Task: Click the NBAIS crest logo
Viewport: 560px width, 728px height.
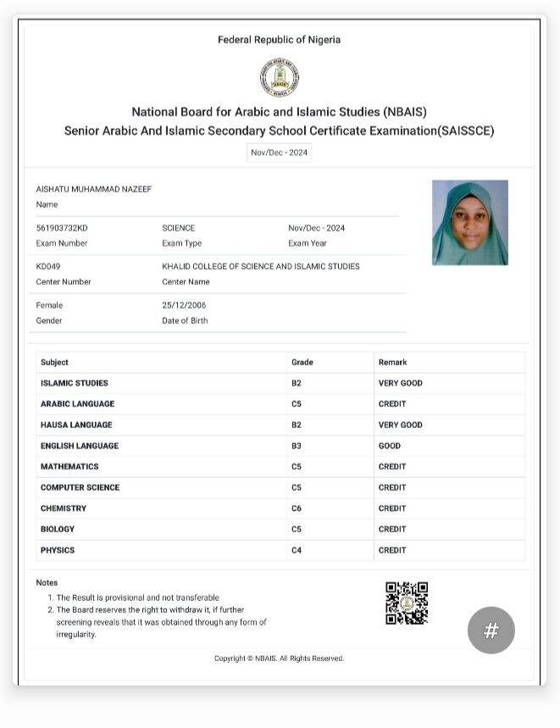Action: pyautogui.click(x=279, y=77)
